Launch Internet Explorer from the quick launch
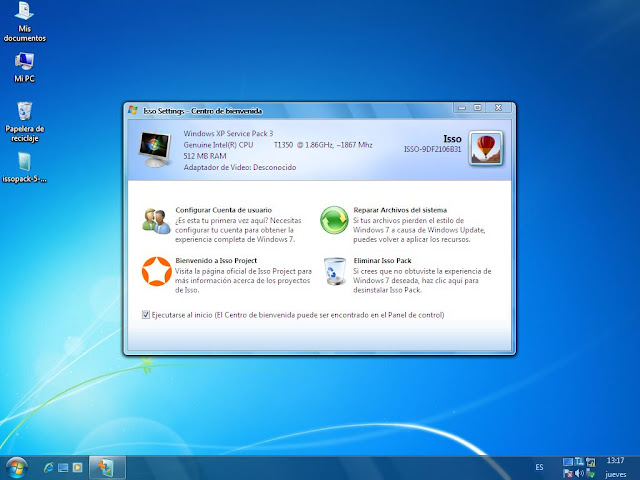 coord(47,467)
